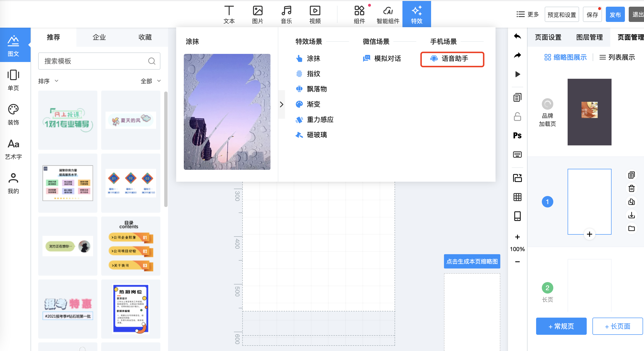
Task: Select the 砸玻璃 glass smash effect
Action: point(311,135)
